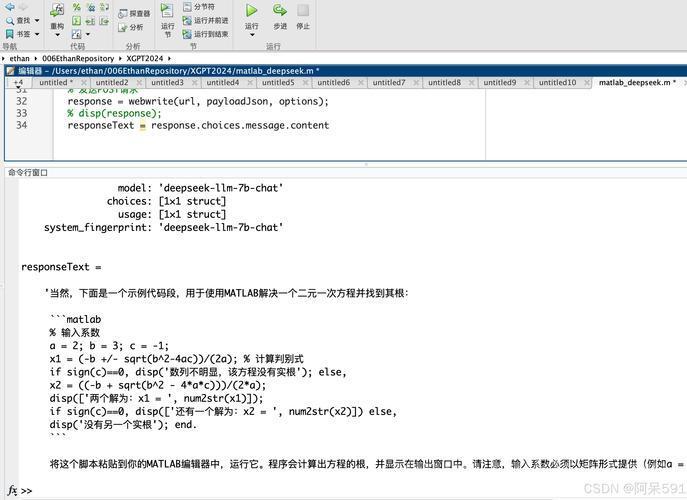Click the green 运行 (Run) play button
The image size is (687, 500).
[x=251, y=11]
